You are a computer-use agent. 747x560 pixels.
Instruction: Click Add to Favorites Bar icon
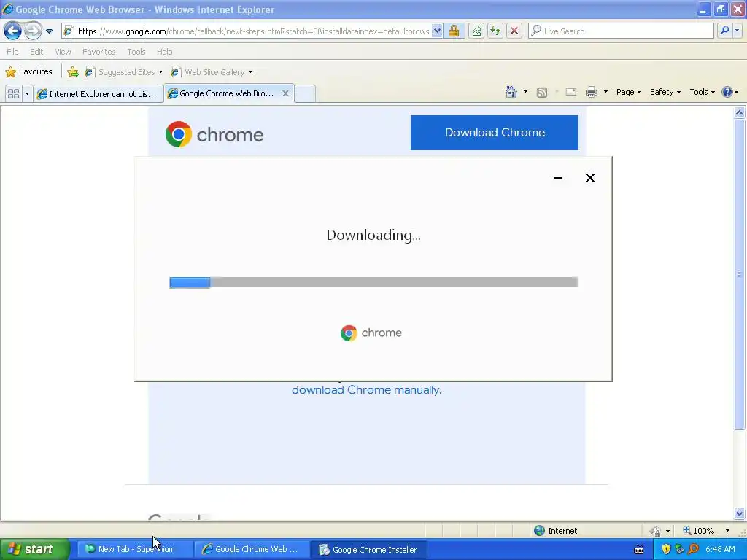[x=73, y=72]
